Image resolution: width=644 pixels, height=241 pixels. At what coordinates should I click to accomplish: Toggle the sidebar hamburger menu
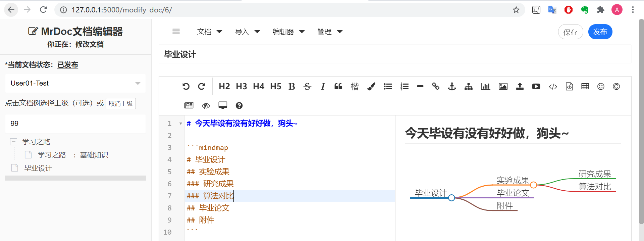coord(176,32)
